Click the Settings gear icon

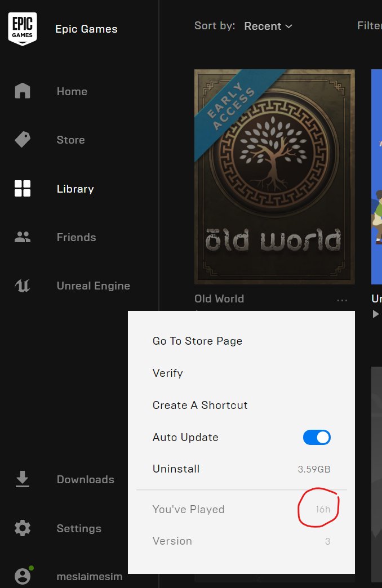coord(23,528)
